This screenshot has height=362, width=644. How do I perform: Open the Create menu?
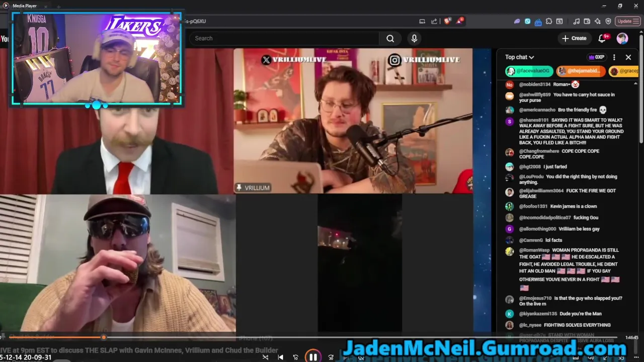pyautogui.click(x=574, y=38)
